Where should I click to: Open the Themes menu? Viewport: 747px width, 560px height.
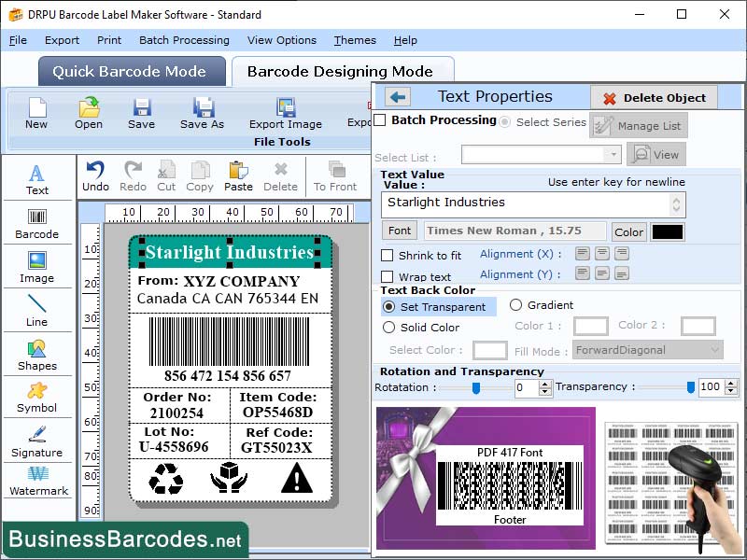(x=355, y=40)
